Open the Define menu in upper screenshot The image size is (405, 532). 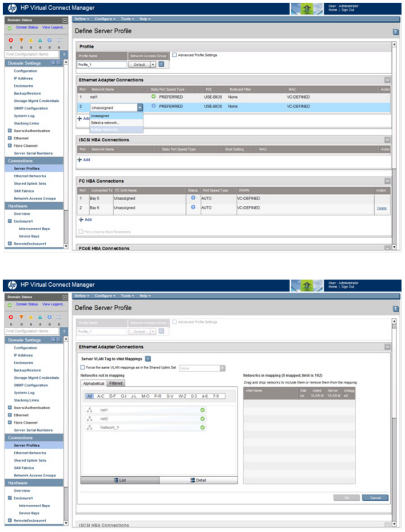(x=82, y=19)
